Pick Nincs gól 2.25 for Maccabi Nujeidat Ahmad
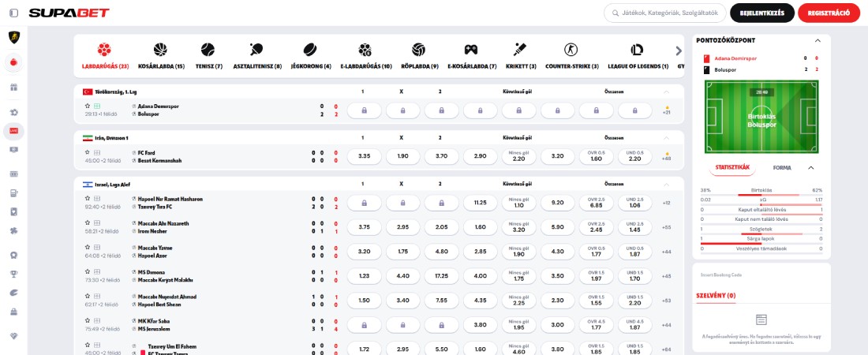The height and width of the screenshot is (355, 868). pyautogui.click(x=518, y=300)
